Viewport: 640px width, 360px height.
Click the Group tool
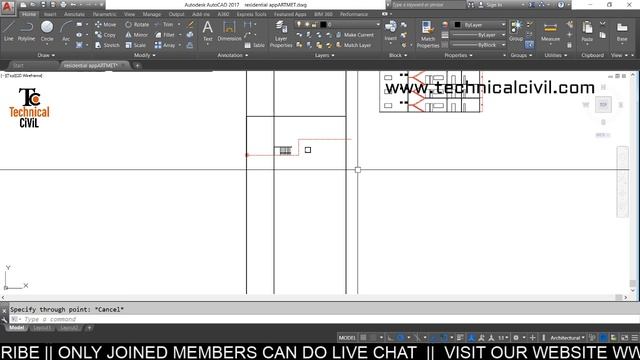(x=516, y=31)
